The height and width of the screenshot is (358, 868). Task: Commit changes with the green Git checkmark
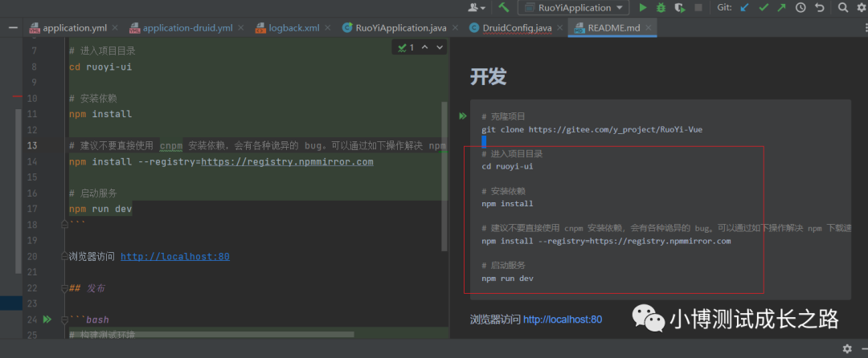pyautogui.click(x=764, y=7)
